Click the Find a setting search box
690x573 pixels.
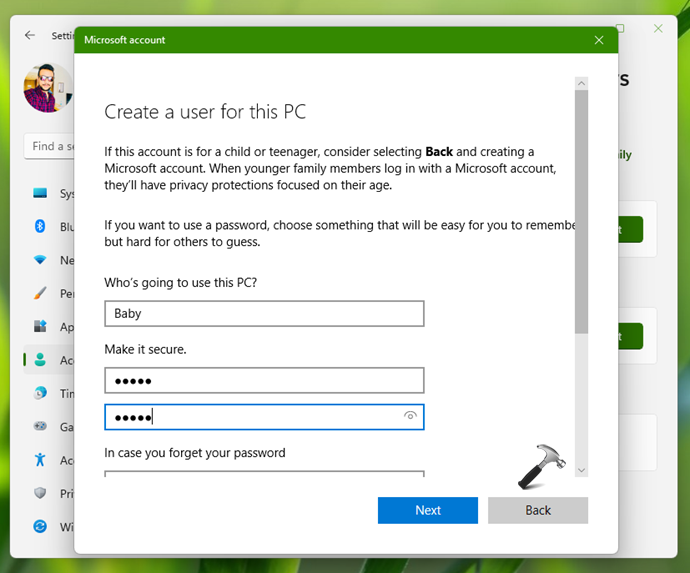pos(49,146)
